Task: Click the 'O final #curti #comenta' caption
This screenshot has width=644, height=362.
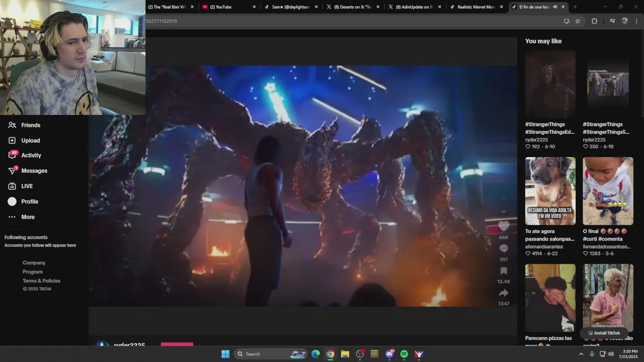Action: click(605, 235)
